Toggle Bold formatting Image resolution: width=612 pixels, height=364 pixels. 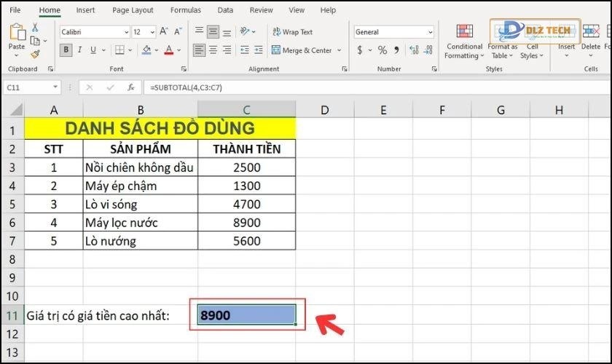tap(67, 50)
